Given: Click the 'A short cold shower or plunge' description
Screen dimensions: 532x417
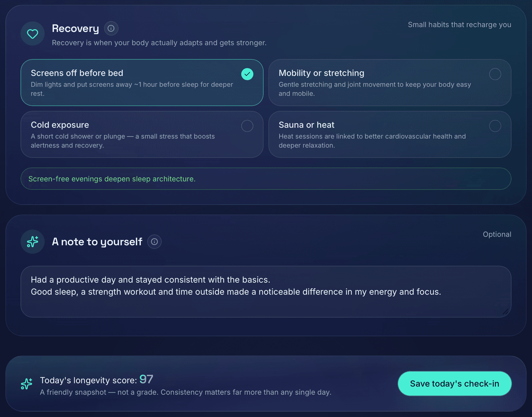Looking at the screenshot, I should tap(123, 141).
